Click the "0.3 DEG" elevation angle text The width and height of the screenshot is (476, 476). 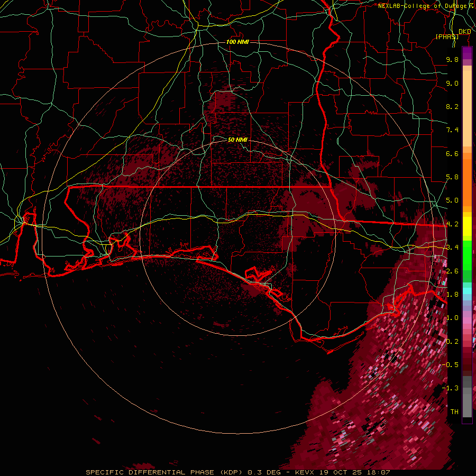click(x=264, y=472)
